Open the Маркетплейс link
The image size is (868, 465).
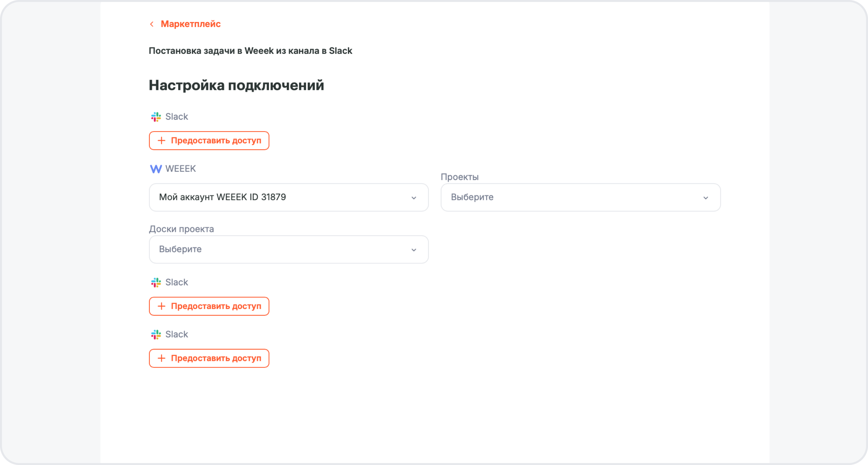click(x=190, y=24)
